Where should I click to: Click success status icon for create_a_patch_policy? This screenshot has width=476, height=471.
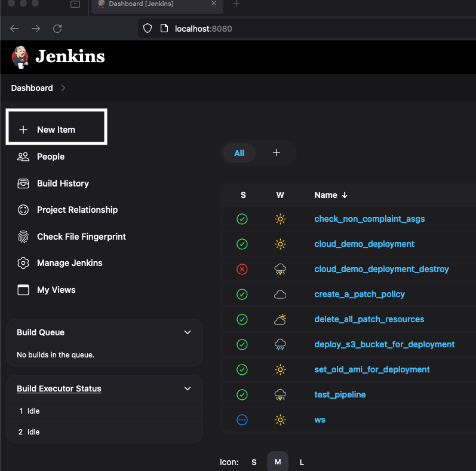(242, 294)
